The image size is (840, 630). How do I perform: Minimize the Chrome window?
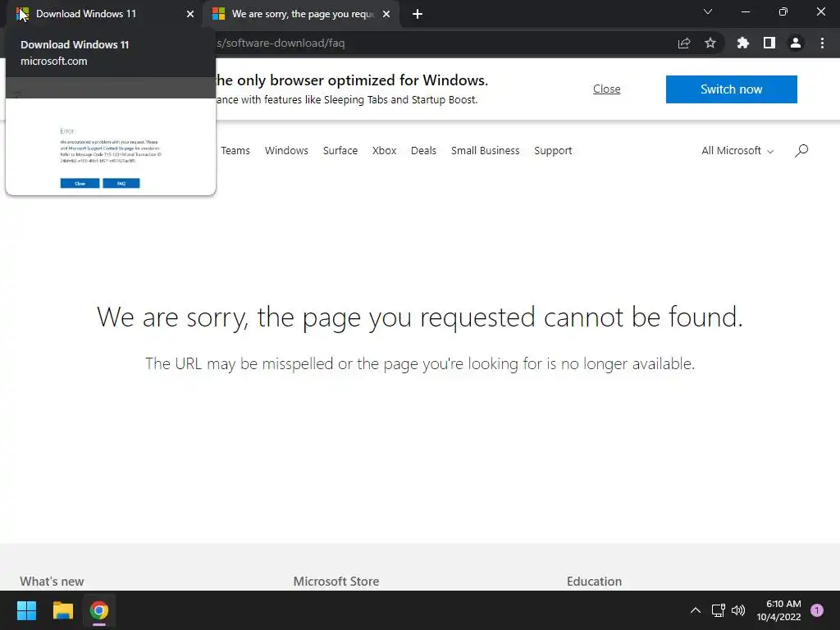point(745,11)
